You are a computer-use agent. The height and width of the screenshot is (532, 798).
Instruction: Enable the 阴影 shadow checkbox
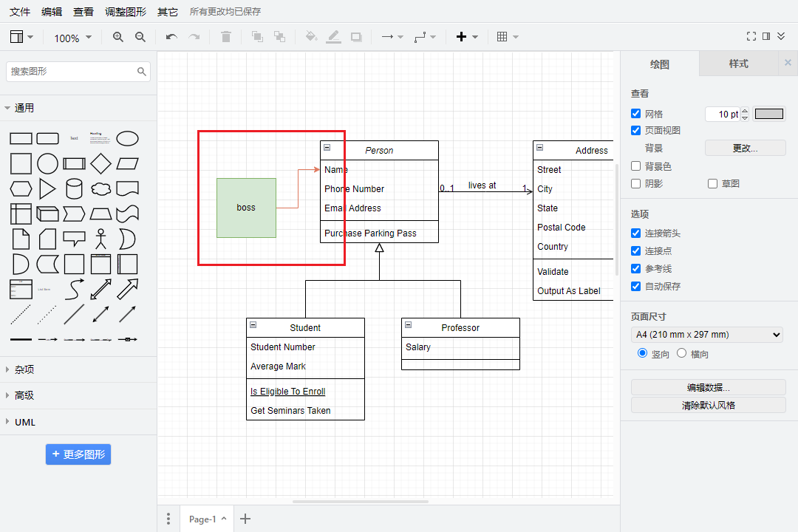[635, 183]
